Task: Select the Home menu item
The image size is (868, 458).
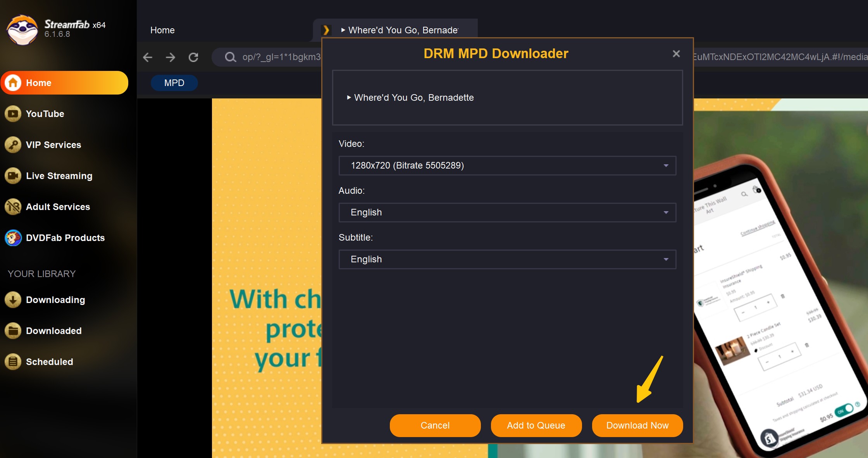Action: (65, 83)
